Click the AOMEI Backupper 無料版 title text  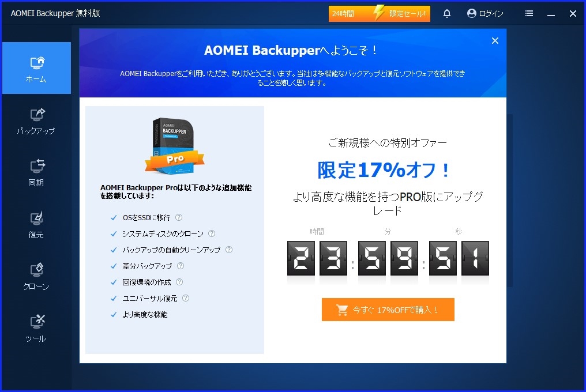click(55, 13)
